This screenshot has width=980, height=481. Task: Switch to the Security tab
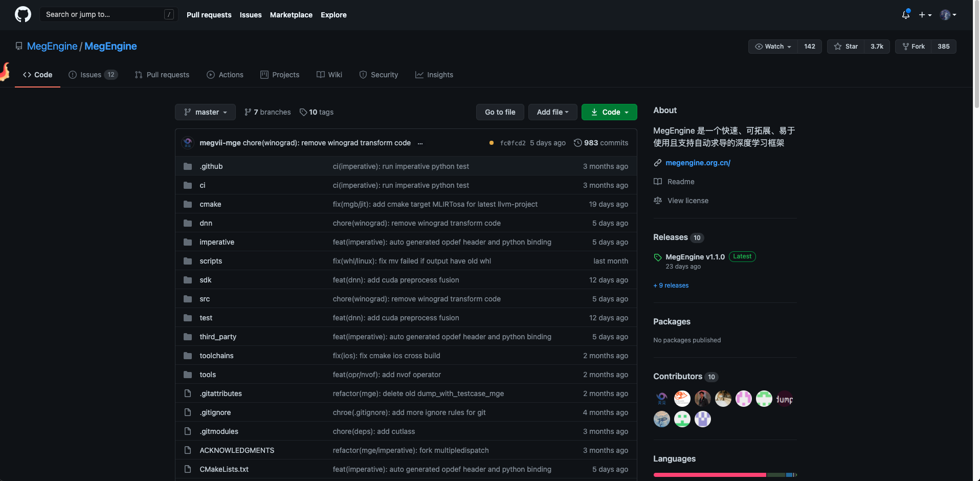tap(378, 75)
